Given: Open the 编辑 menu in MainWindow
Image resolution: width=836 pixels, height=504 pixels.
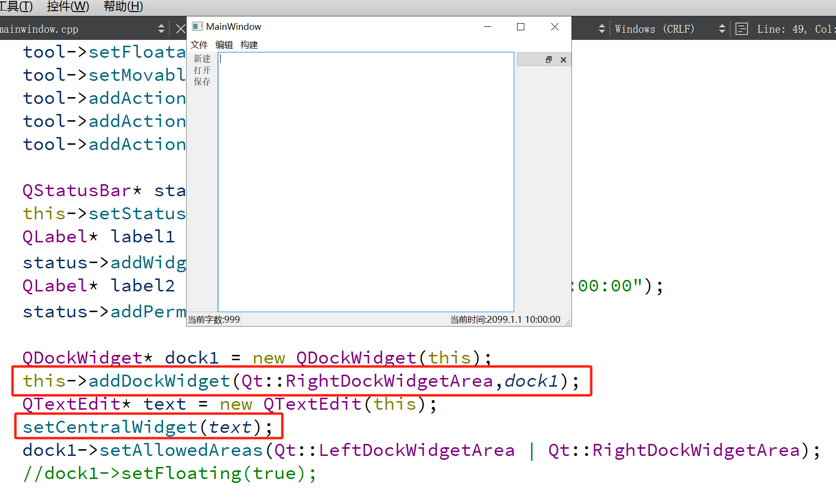Looking at the screenshot, I should coord(224,45).
